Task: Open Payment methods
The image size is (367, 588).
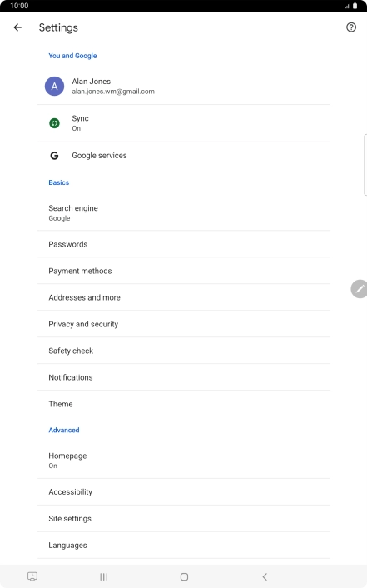Action: pyautogui.click(x=184, y=271)
